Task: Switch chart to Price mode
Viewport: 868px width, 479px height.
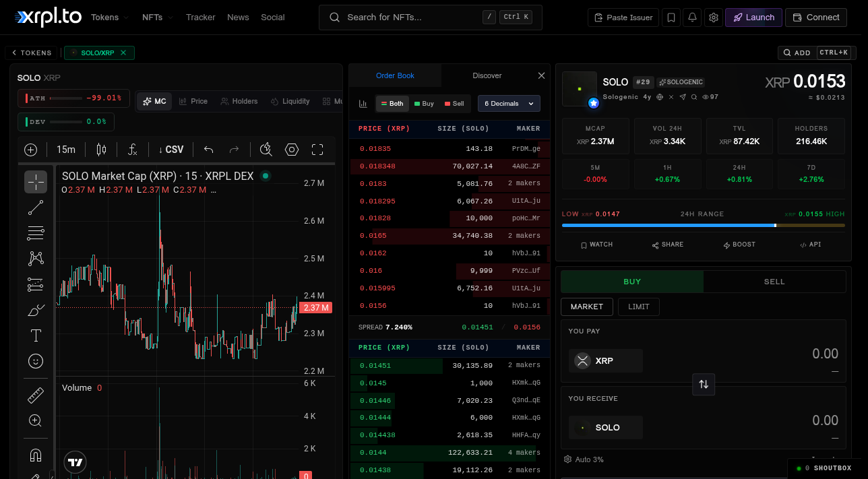Action: 193,102
